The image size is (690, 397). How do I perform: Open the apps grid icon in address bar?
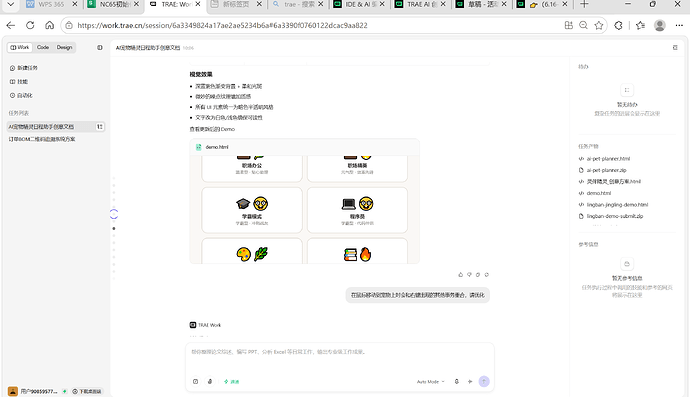tap(569, 26)
